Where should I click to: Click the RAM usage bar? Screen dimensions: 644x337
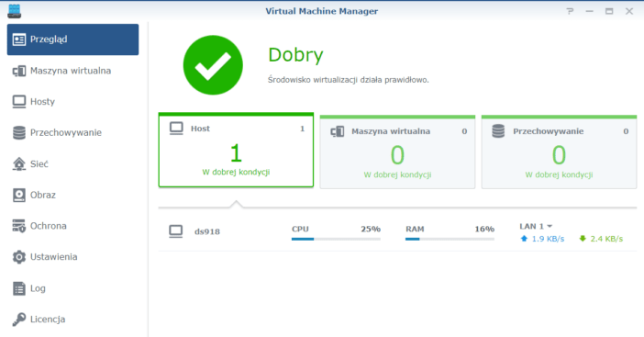point(450,239)
